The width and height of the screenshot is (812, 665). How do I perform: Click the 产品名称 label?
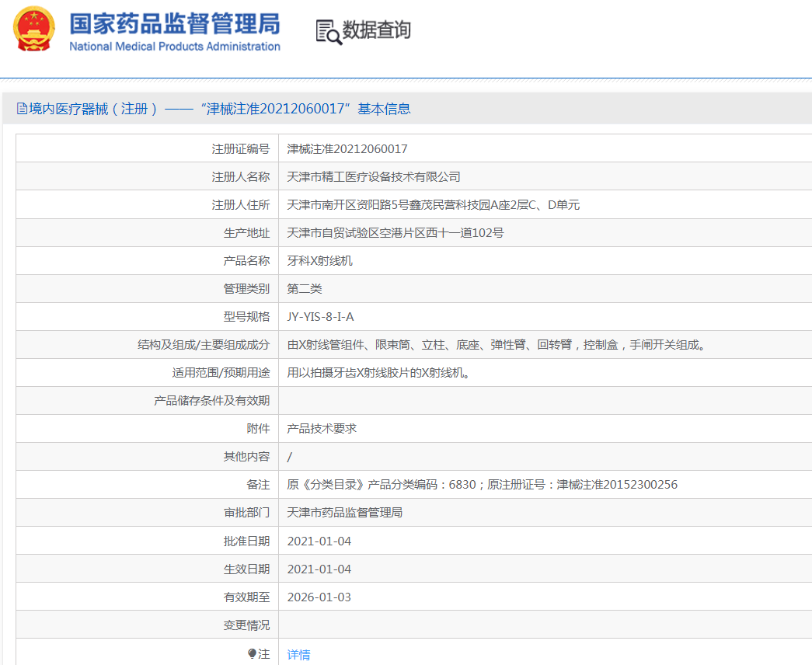[246, 261]
